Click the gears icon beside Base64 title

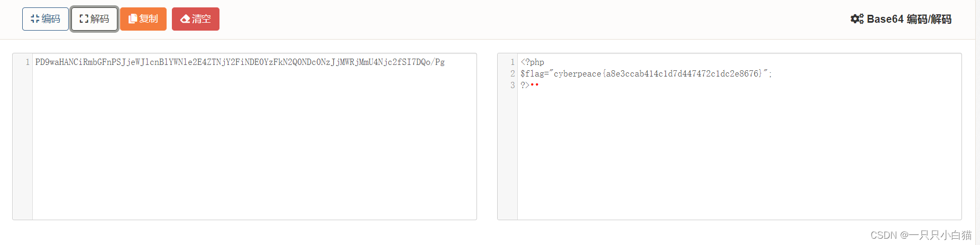click(857, 19)
